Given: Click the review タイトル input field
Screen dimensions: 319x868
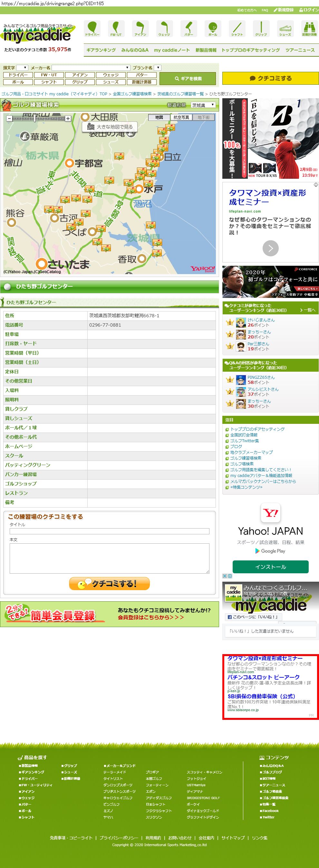Looking at the screenshot, I should tap(109, 531).
